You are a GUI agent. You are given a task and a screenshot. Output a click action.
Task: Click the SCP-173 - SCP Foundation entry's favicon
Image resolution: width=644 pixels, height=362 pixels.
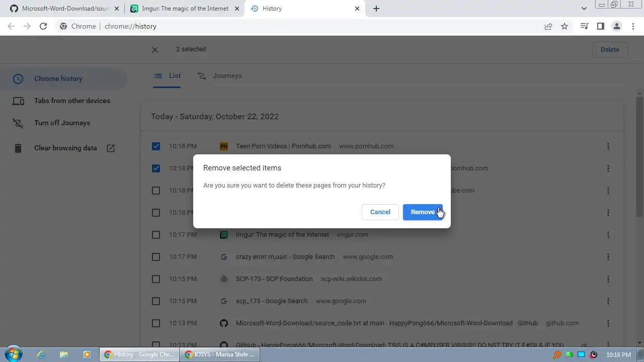tap(224, 279)
